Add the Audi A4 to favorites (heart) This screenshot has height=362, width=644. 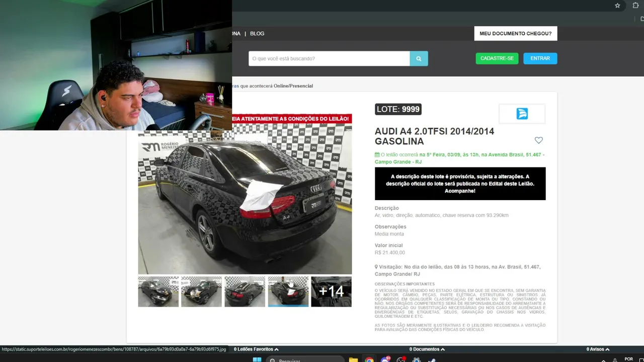[x=539, y=140]
